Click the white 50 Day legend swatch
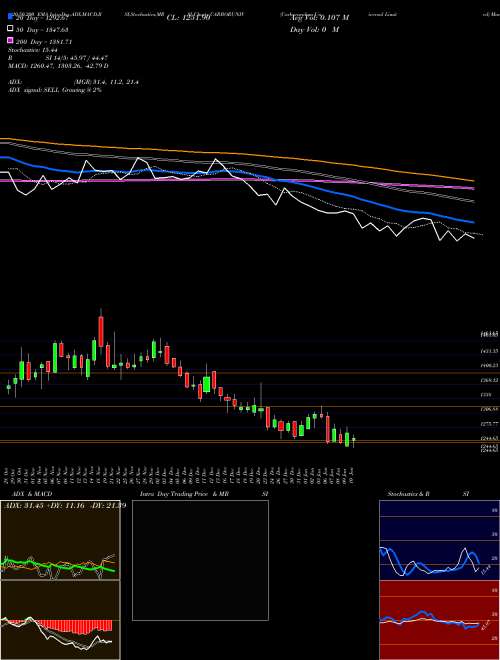Viewport: 500px width, 660px height. tap(11, 29)
